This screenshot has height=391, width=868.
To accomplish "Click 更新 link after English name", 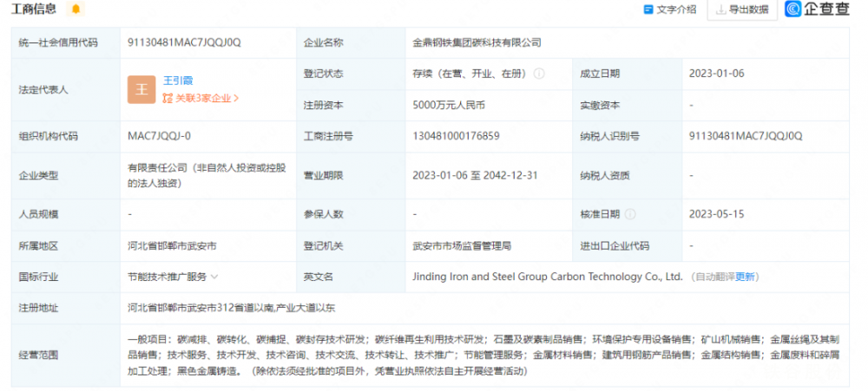I will coord(745,277).
